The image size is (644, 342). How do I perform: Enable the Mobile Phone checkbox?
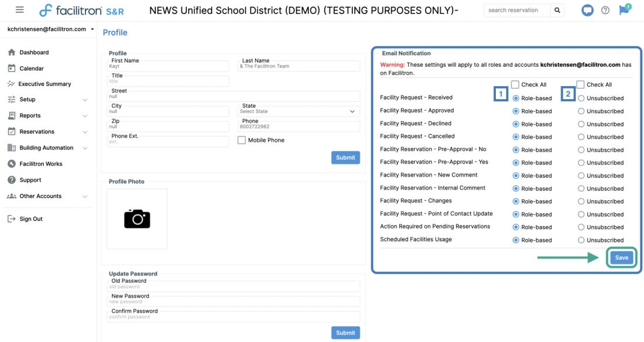click(x=241, y=140)
